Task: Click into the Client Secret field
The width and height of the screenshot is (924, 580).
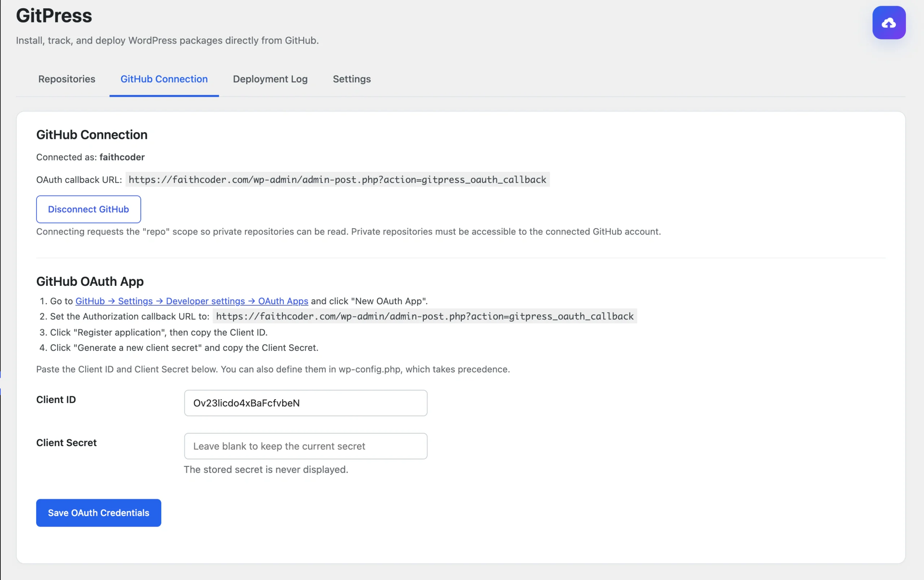Action: click(306, 446)
